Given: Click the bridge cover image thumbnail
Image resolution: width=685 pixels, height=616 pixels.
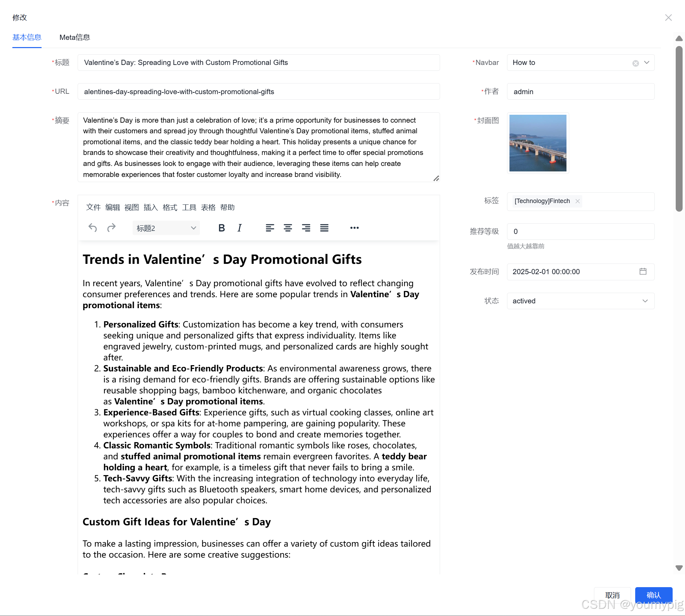Looking at the screenshot, I should [538, 143].
